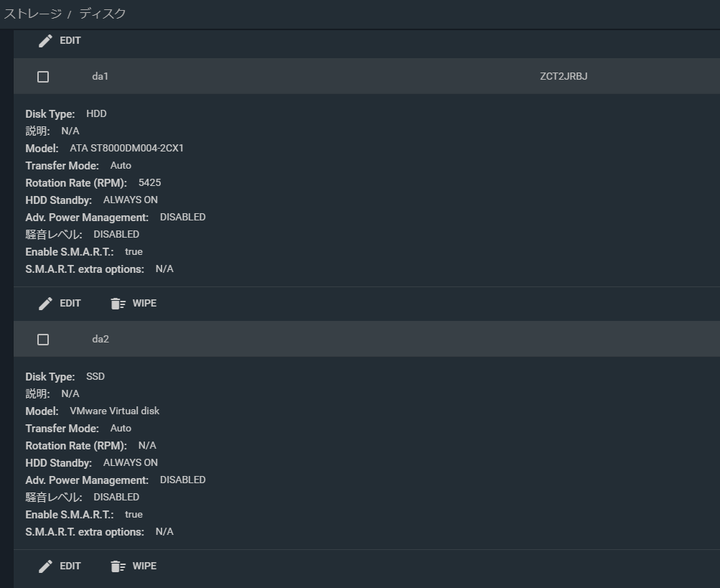Click the WIPE trash icon under da1 details

[x=118, y=304]
